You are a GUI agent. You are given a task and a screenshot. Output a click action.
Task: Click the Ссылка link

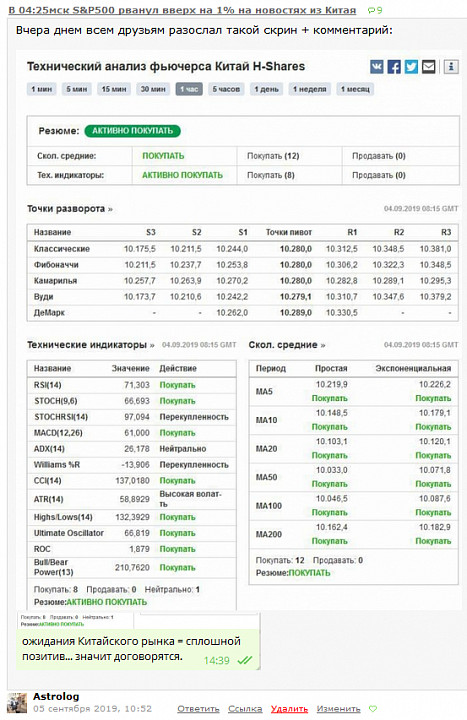245,709
